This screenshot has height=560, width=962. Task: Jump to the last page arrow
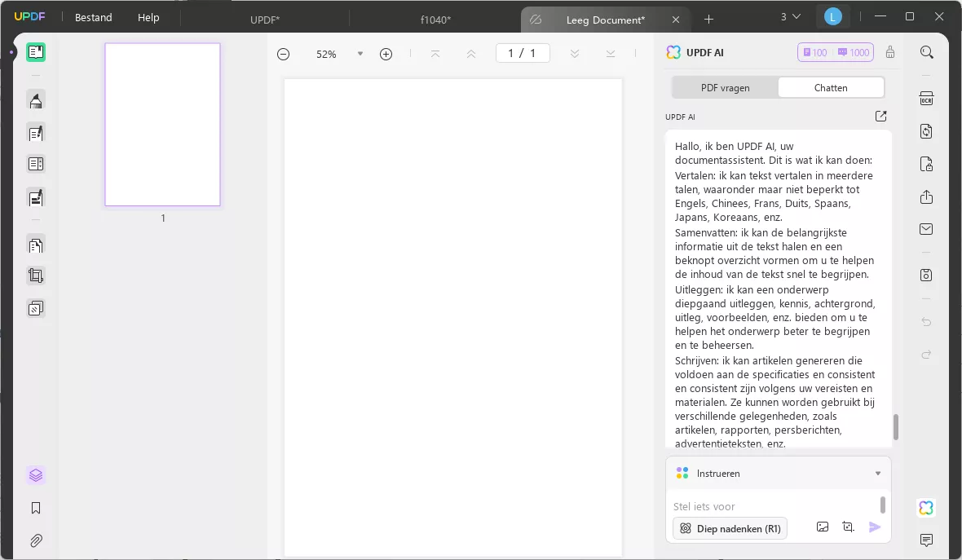pos(611,54)
